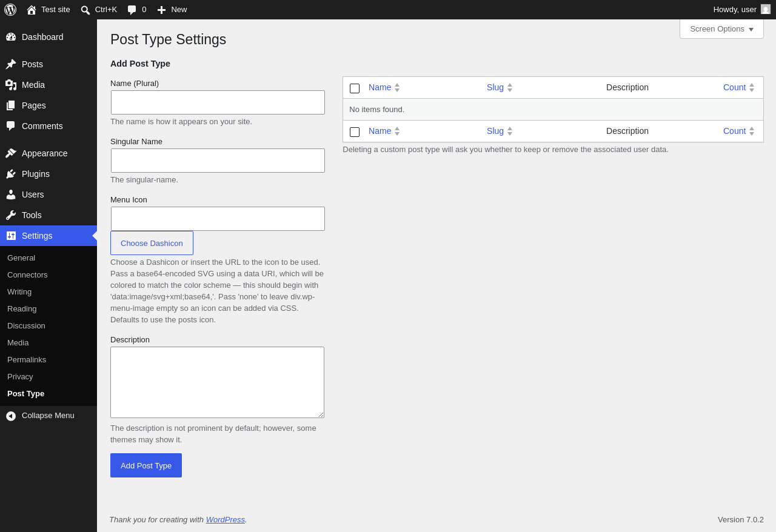
Task: Click the Users person icon
Action: [x=11, y=195]
